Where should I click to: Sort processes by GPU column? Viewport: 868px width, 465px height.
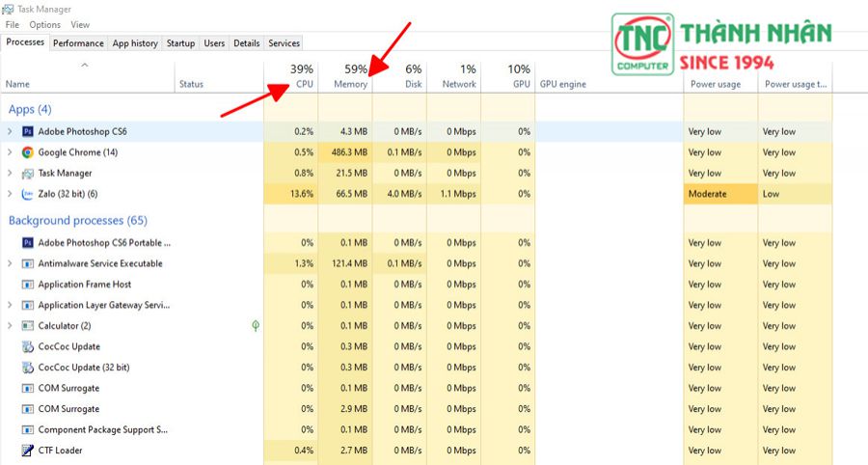coord(508,77)
